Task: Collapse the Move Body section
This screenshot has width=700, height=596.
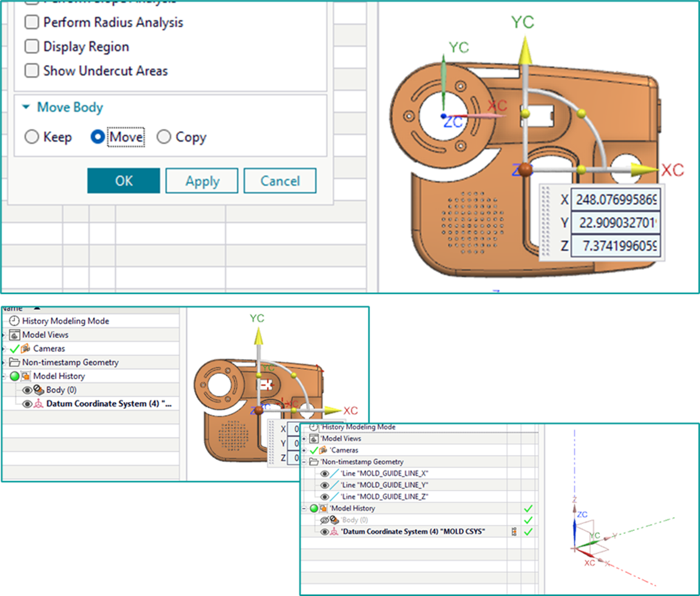Action: pos(26,108)
